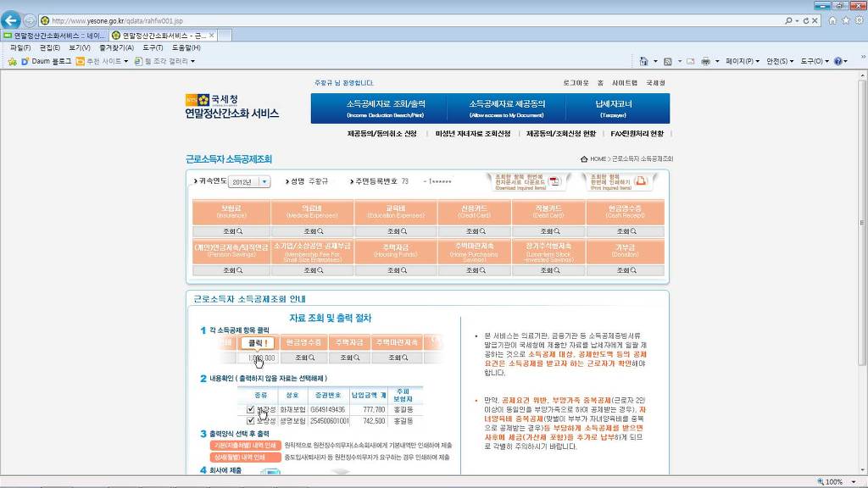Go back with the browser back arrow
The image size is (868, 488).
coord(10,20)
